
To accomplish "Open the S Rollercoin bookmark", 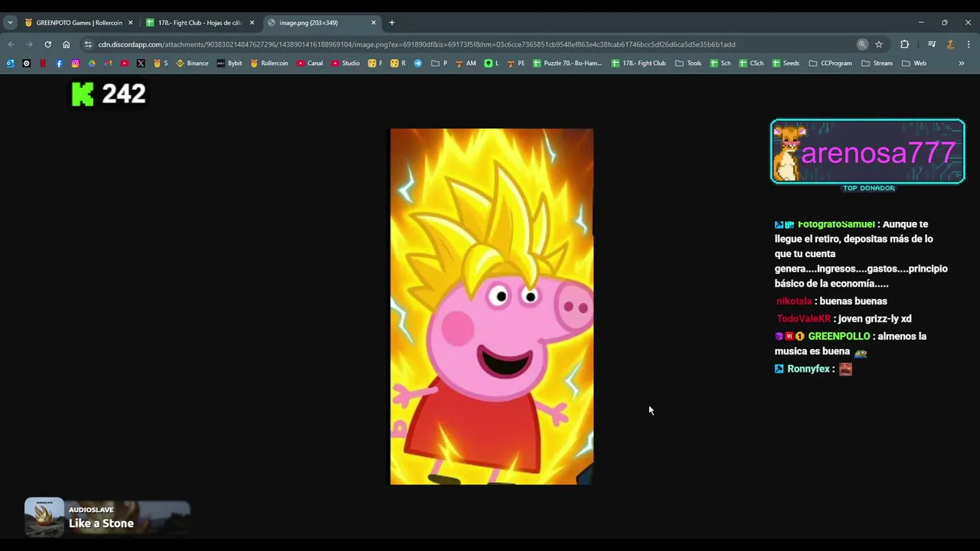I will (x=161, y=64).
